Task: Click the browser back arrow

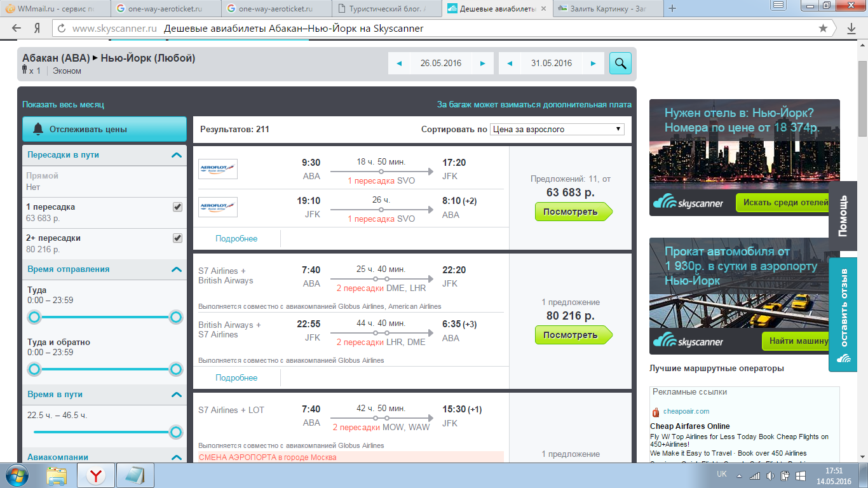Action: click(17, 28)
